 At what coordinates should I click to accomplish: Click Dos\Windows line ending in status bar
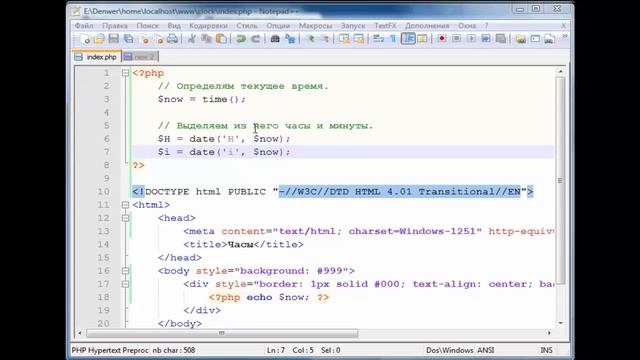tap(450, 350)
